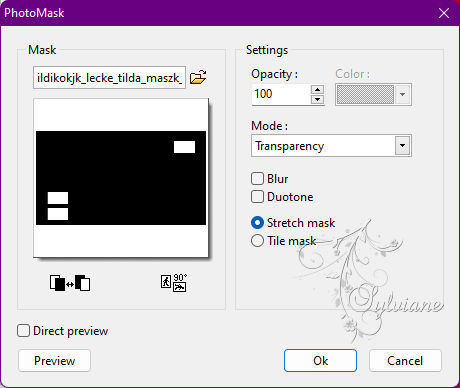Image resolution: width=460 pixels, height=388 pixels.
Task: Toggle the Direct preview checkbox
Action: (x=23, y=331)
